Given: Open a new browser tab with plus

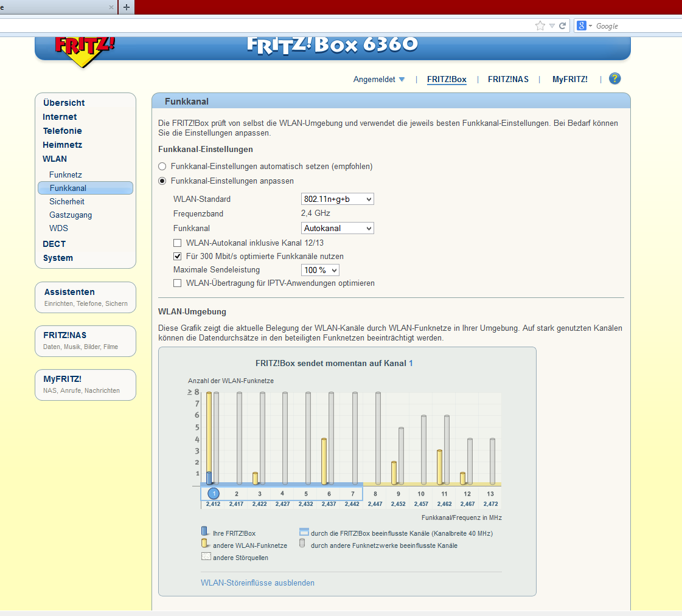Looking at the screenshot, I should (x=127, y=7).
